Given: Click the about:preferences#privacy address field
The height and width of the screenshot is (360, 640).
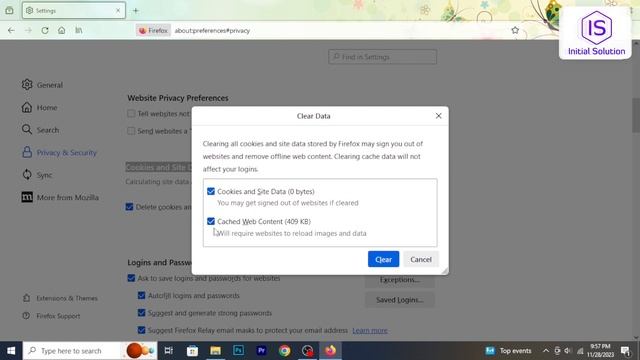Looking at the screenshot, I should tap(212, 31).
